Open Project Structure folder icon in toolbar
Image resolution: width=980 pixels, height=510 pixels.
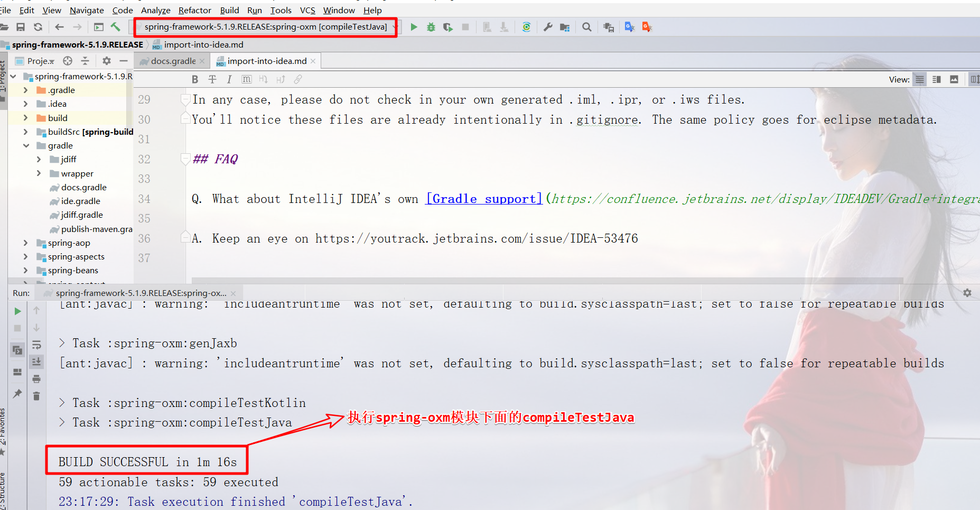click(x=565, y=27)
